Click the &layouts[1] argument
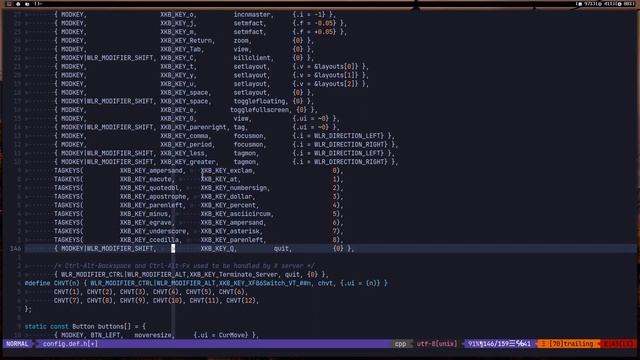This screenshot has width=640, height=360. coord(335,75)
